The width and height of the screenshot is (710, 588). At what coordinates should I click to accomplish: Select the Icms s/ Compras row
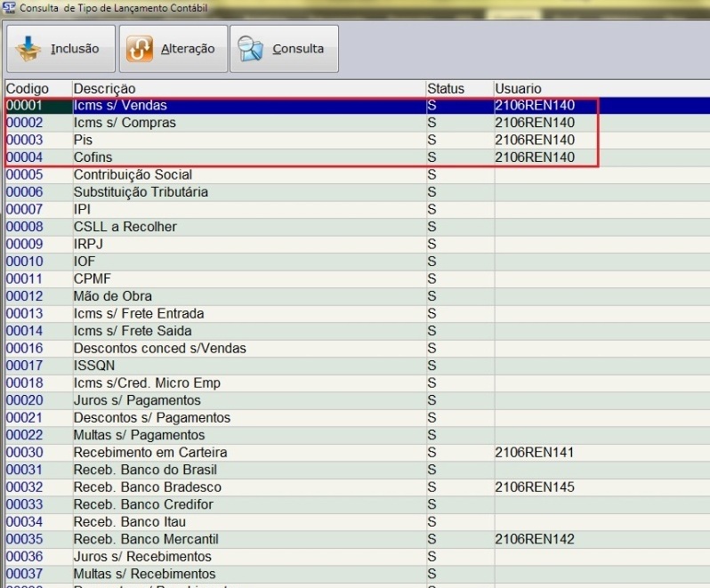pyautogui.click(x=125, y=123)
